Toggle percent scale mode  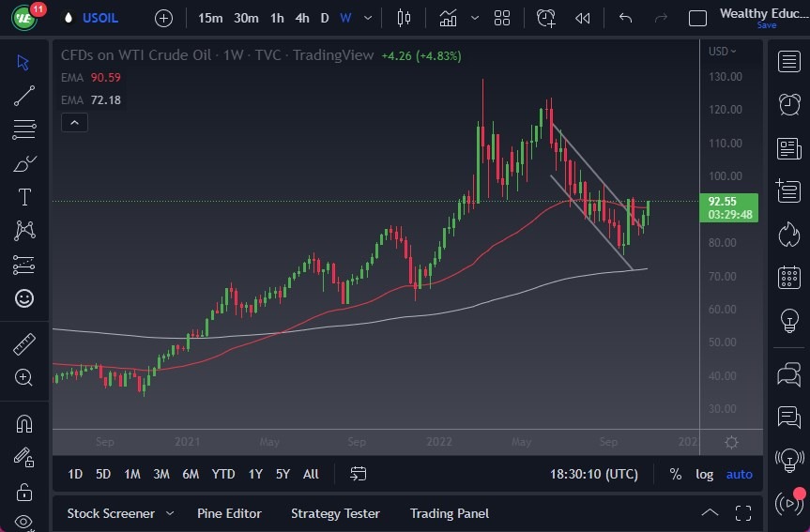point(675,474)
